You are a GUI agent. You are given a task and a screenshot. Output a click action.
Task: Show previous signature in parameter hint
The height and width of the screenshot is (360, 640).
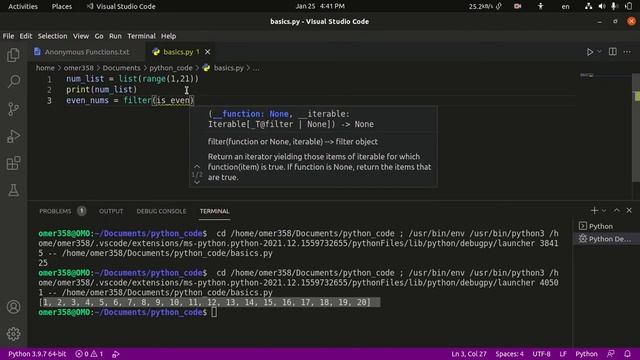(x=197, y=167)
